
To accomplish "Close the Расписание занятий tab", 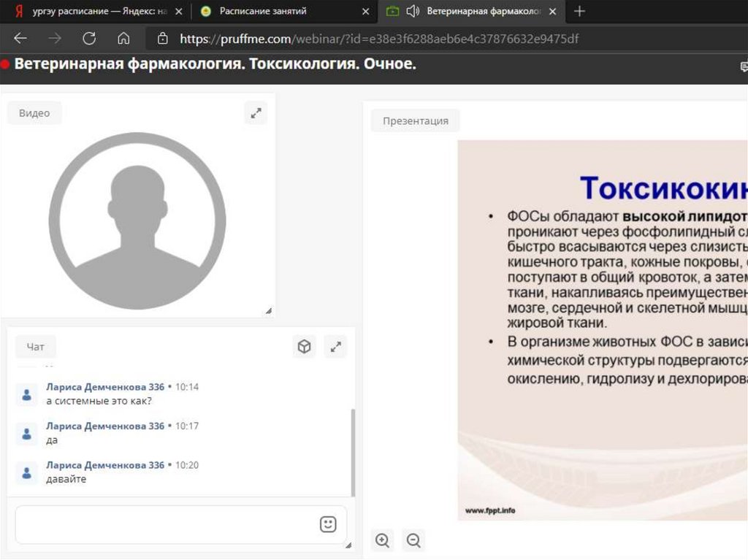I will [365, 12].
